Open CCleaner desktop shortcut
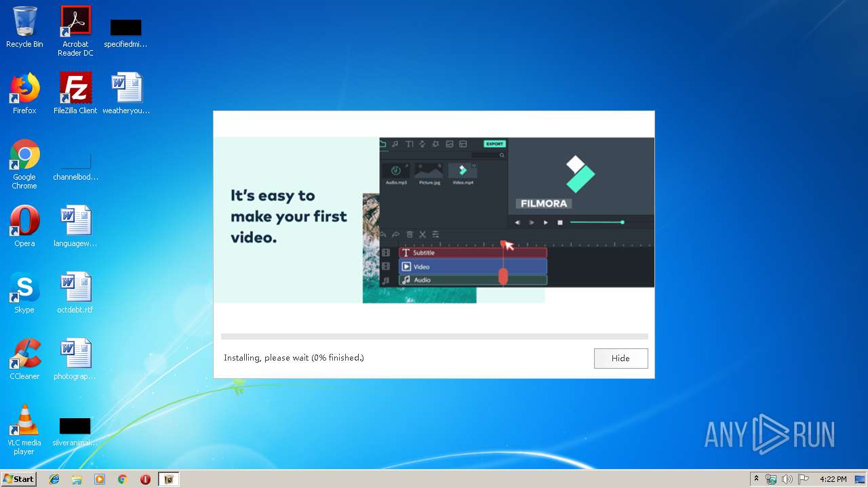The image size is (868, 488). click(24, 359)
